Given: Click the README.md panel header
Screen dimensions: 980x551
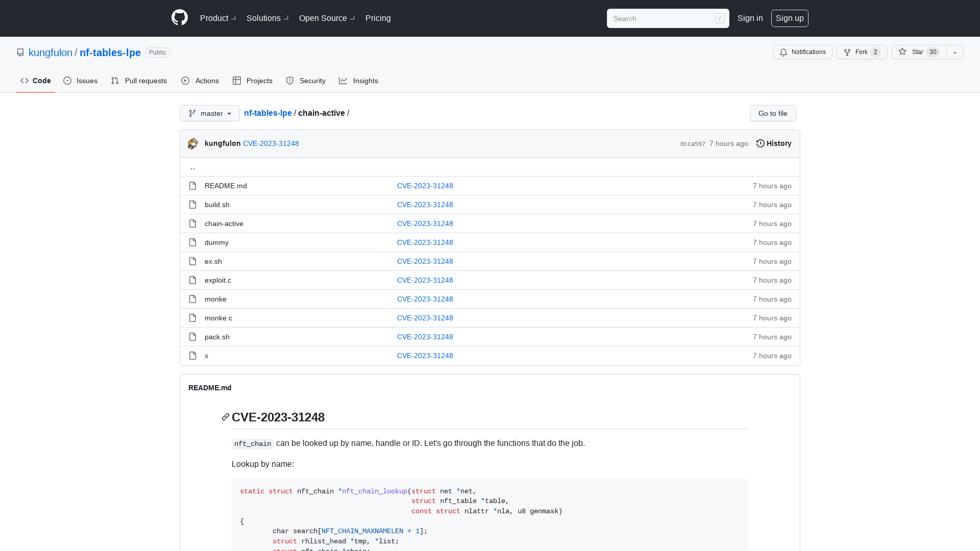Looking at the screenshot, I should pyautogui.click(x=210, y=388).
